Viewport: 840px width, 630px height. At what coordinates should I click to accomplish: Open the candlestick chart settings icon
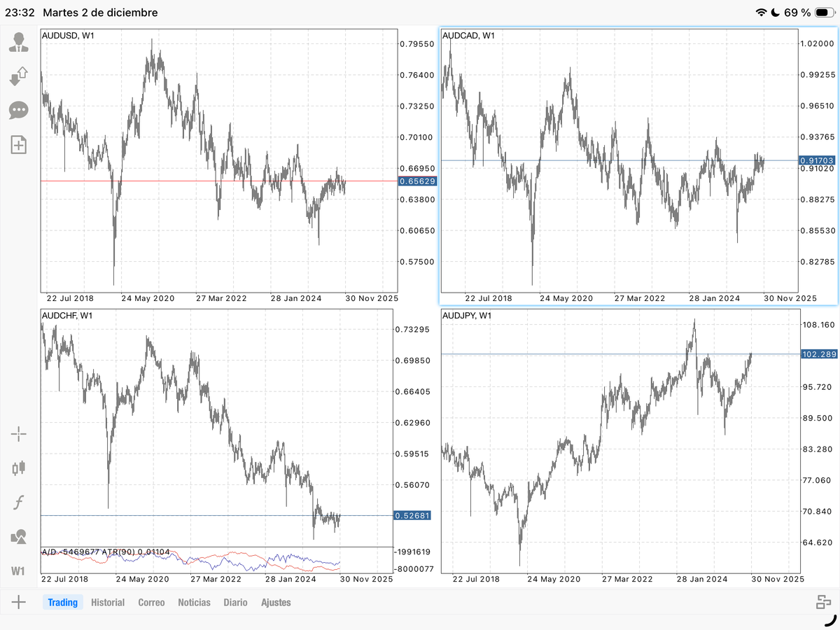coord(19,468)
